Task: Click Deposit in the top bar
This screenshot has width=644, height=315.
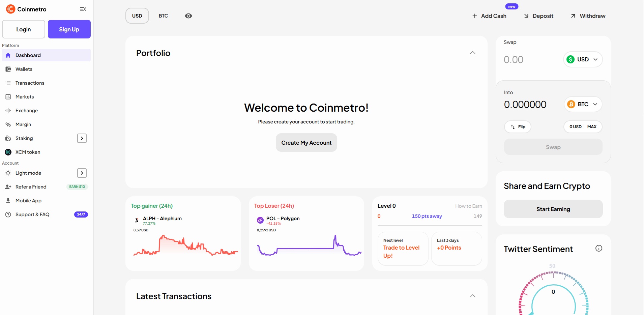Action: [539, 16]
